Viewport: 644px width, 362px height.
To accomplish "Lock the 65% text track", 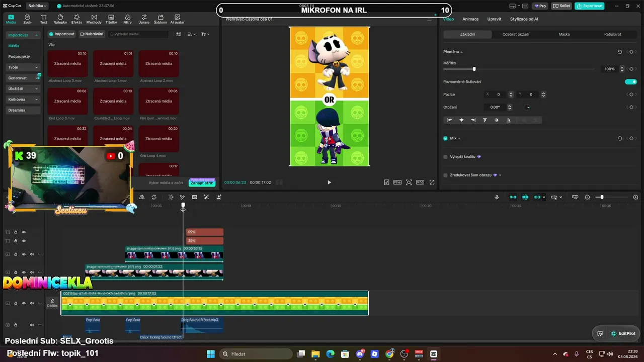I will pyautogui.click(x=16, y=232).
